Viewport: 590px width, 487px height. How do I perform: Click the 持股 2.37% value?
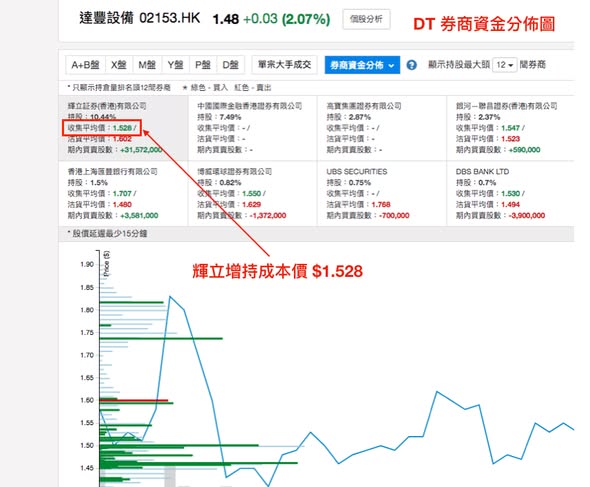click(x=489, y=117)
